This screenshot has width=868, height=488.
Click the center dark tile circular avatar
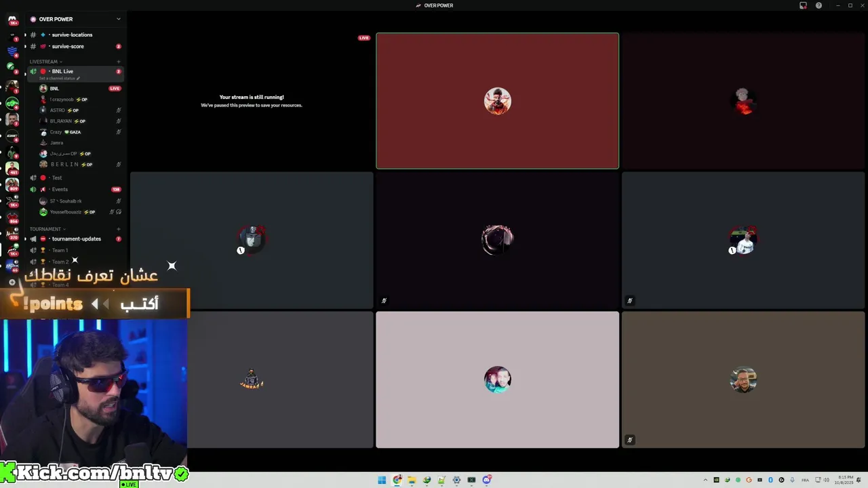click(497, 240)
